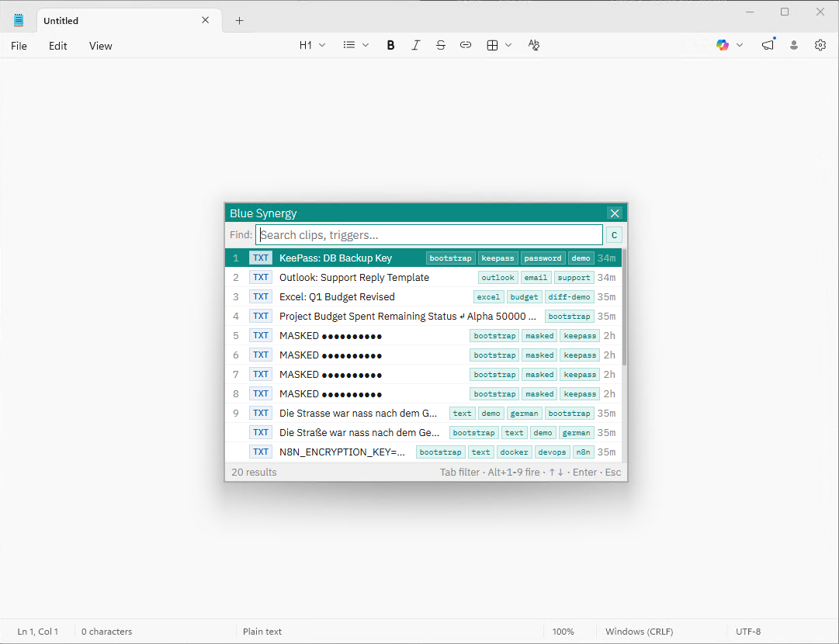Viewport: 839px width, 644px height.
Task: Click the budget tag
Action: pos(525,297)
